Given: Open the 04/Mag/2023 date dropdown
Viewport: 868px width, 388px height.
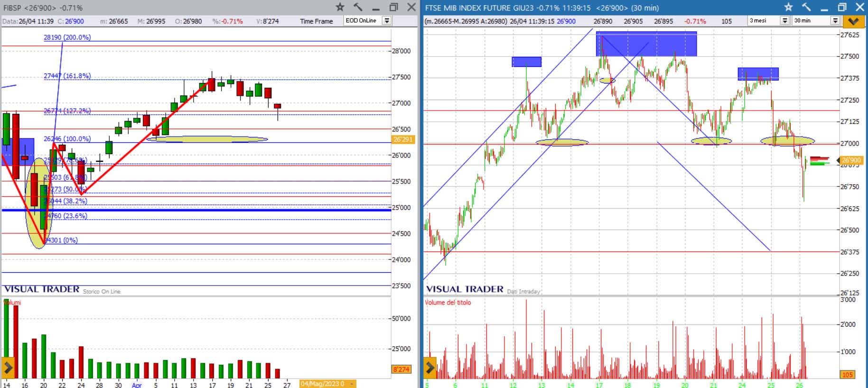Looking at the screenshot, I should coord(352,384).
